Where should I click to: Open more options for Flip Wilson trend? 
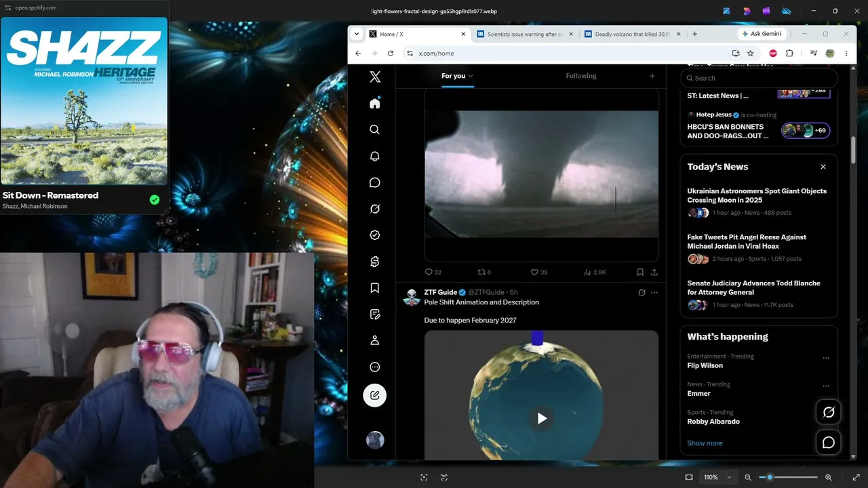(826, 358)
